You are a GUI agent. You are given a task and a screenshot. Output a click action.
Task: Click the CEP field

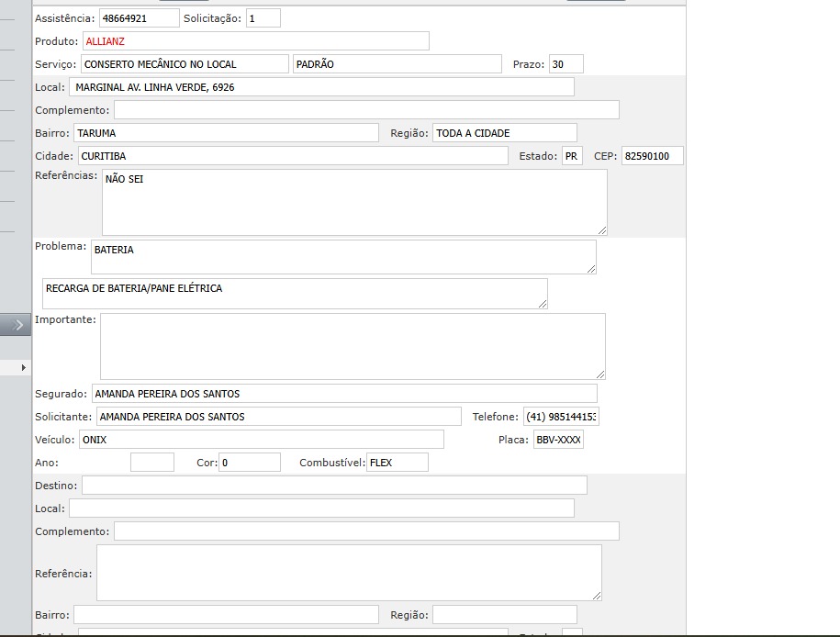(x=652, y=156)
